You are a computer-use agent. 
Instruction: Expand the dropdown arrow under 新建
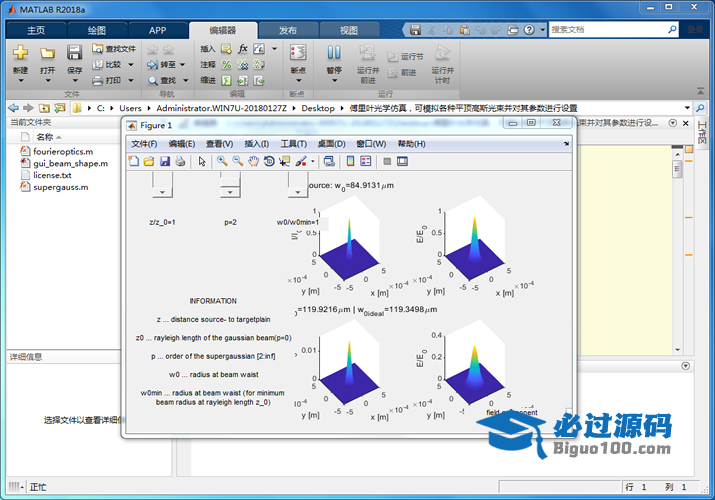click(x=21, y=81)
